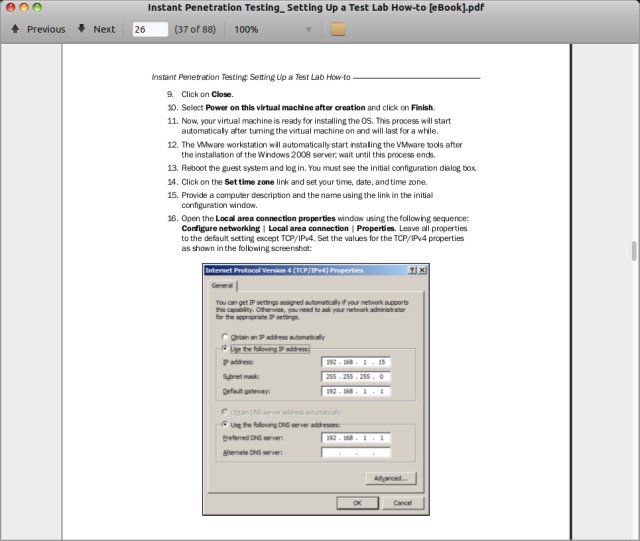This screenshot has height=541, width=640.
Task: Click the Advanced... button
Action: (x=390, y=479)
